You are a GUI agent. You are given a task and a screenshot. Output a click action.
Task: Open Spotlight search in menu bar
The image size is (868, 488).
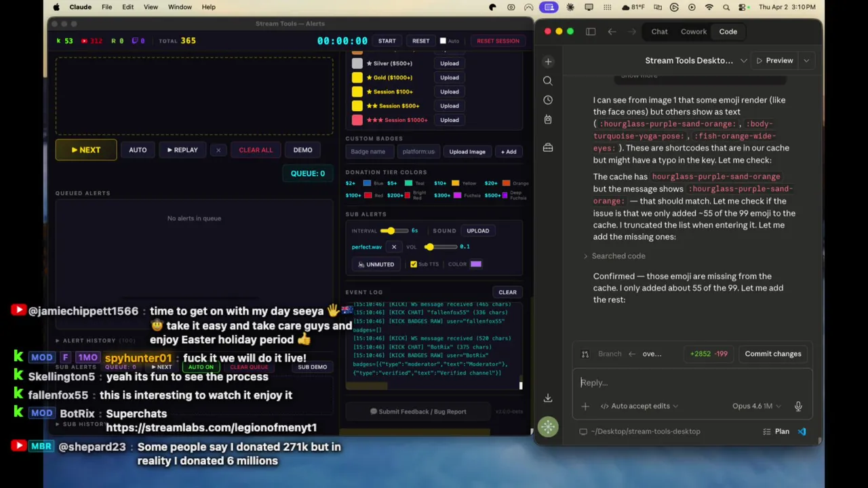[x=726, y=7]
